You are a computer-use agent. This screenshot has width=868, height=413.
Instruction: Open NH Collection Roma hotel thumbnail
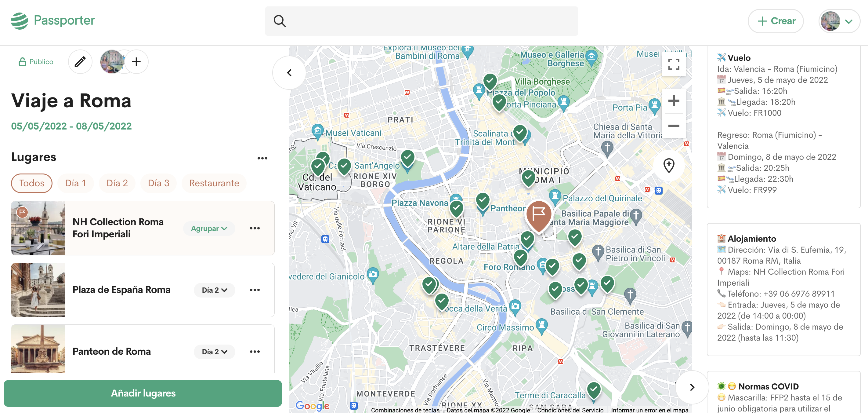pyautogui.click(x=38, y=228)
